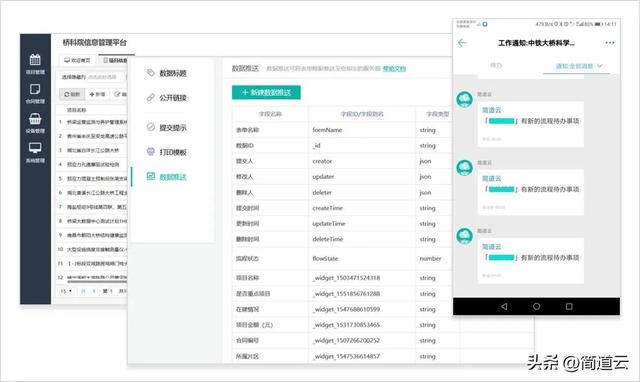640x382 pixels.
Task: Tap the back arrow in mobile header
Action: click(462, 42)
